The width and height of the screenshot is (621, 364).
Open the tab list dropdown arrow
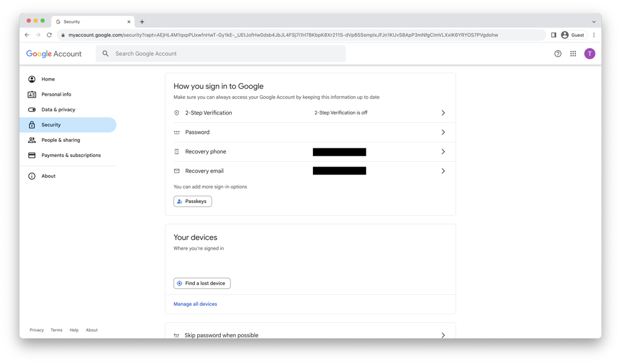click(594, 22)
